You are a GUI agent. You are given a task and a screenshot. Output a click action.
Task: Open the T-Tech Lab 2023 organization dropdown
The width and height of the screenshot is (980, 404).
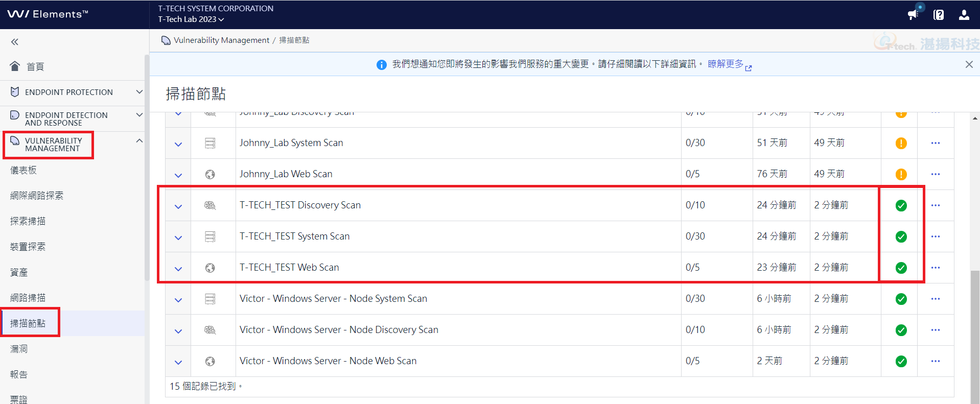click(x=191, y=19)
